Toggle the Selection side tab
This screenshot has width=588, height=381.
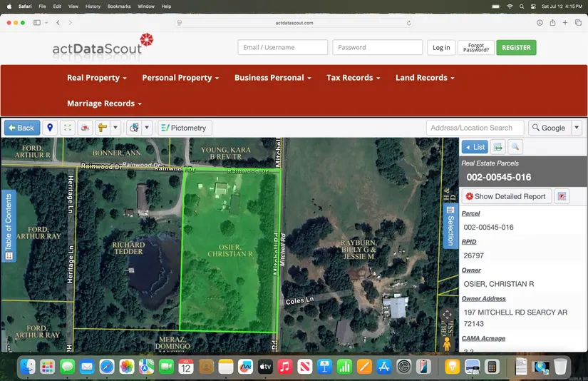click(450, 226)
